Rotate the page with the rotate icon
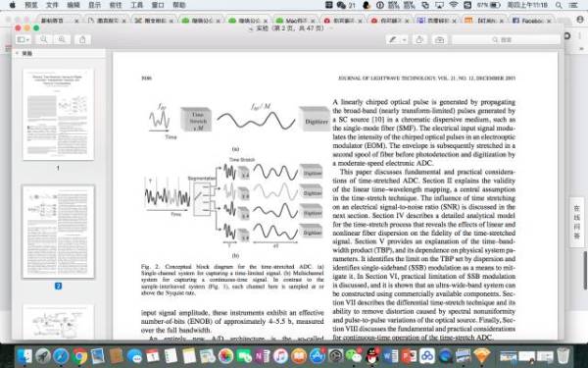 click(x=419, y=39)
